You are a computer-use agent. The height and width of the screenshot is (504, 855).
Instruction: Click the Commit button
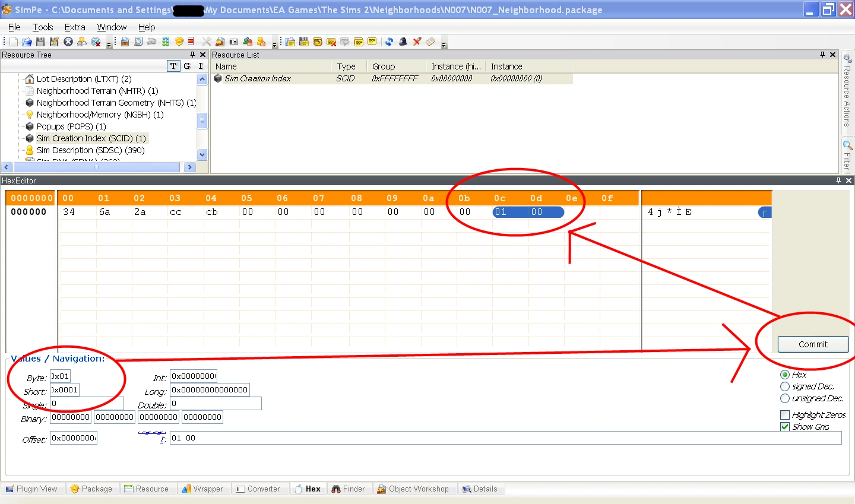tap(813, 344)
